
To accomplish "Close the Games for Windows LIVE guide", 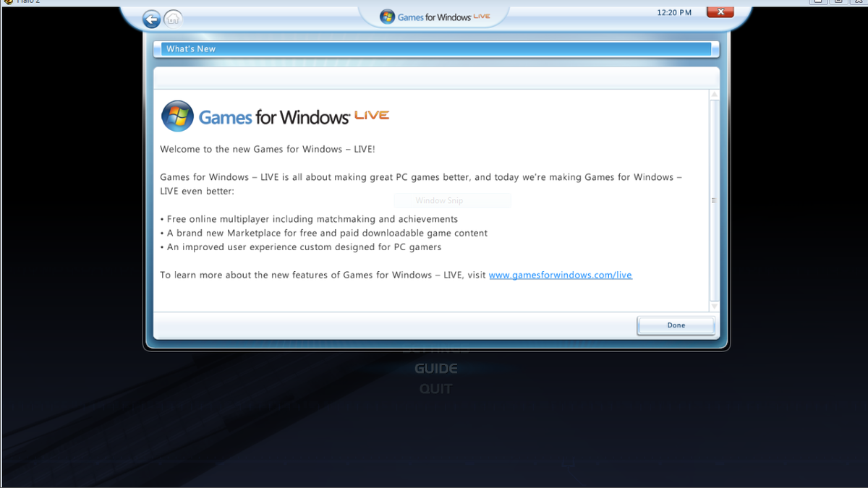I will point(720,12).
